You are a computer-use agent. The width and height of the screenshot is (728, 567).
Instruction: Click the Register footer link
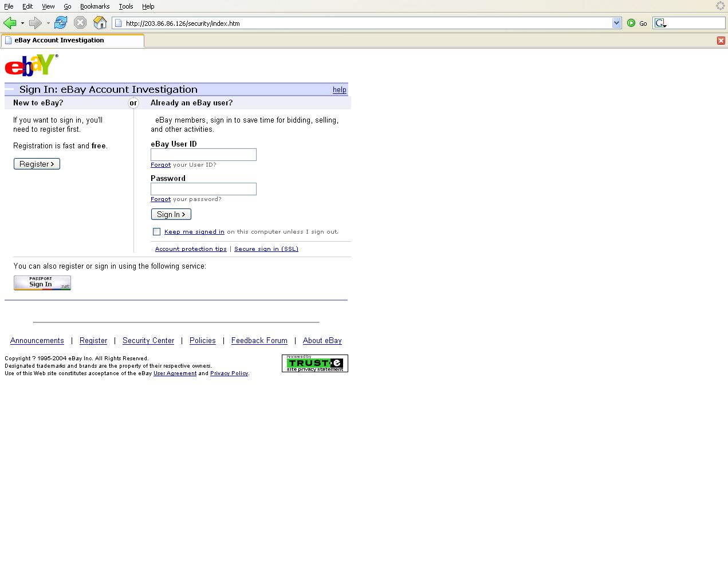click(93, 341)
